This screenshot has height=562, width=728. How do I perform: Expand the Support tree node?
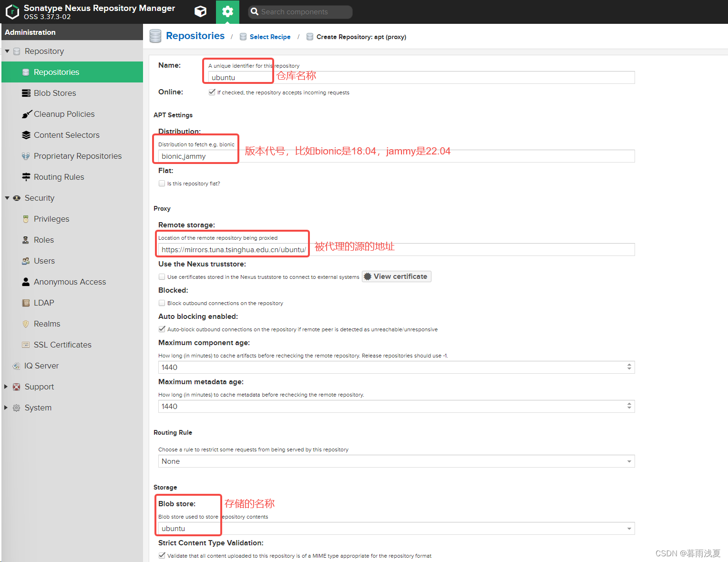tap(6, 387)
